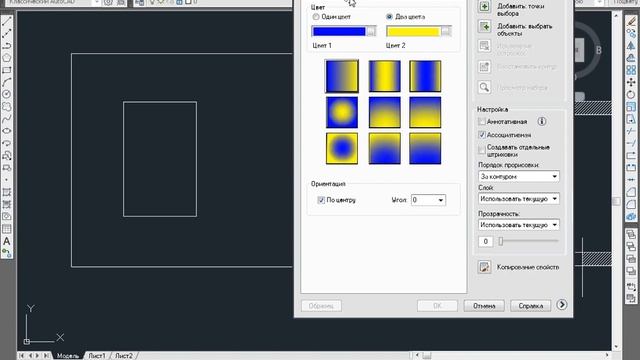Select the Mirror tool

(x=631, y=46)
